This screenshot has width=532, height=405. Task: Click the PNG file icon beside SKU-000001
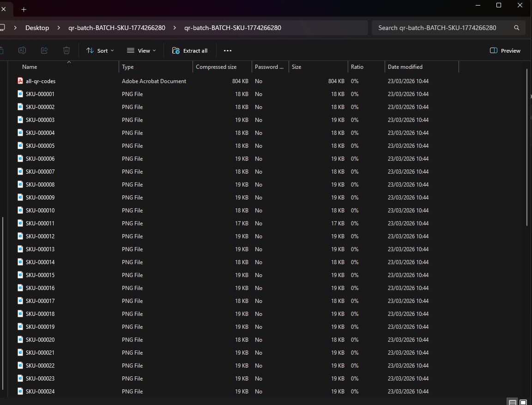point(20,94)
